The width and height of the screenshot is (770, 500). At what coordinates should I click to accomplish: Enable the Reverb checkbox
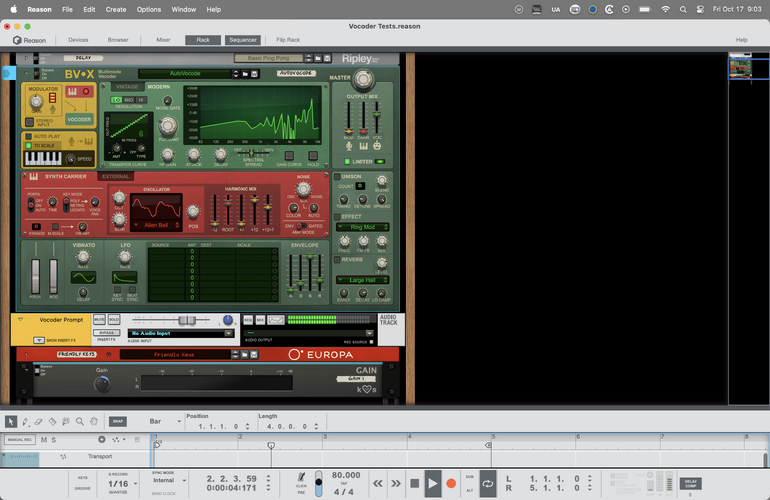pyautogui.click(x=337, y=259)
